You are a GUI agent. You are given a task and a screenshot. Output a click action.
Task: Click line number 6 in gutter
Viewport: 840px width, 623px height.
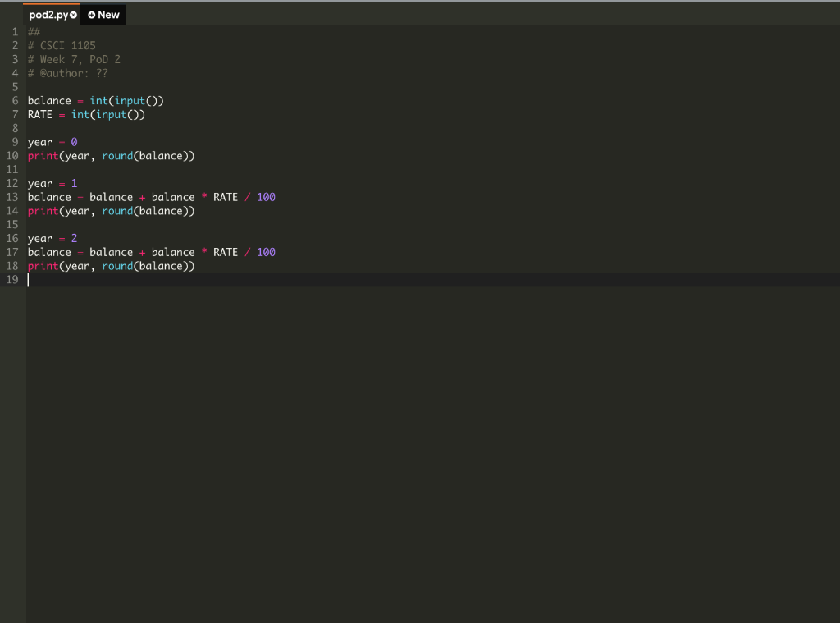pos(15,101)
